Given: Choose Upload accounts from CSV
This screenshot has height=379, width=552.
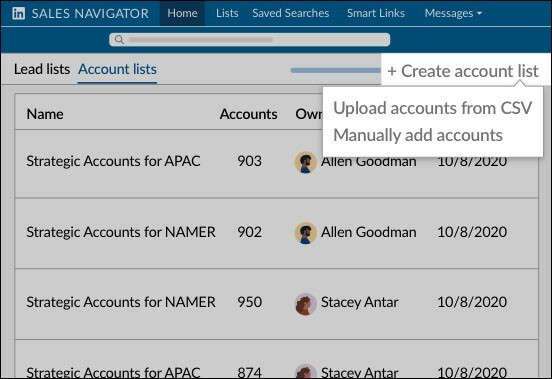Looking at the screenshot, I should point(433,108).
